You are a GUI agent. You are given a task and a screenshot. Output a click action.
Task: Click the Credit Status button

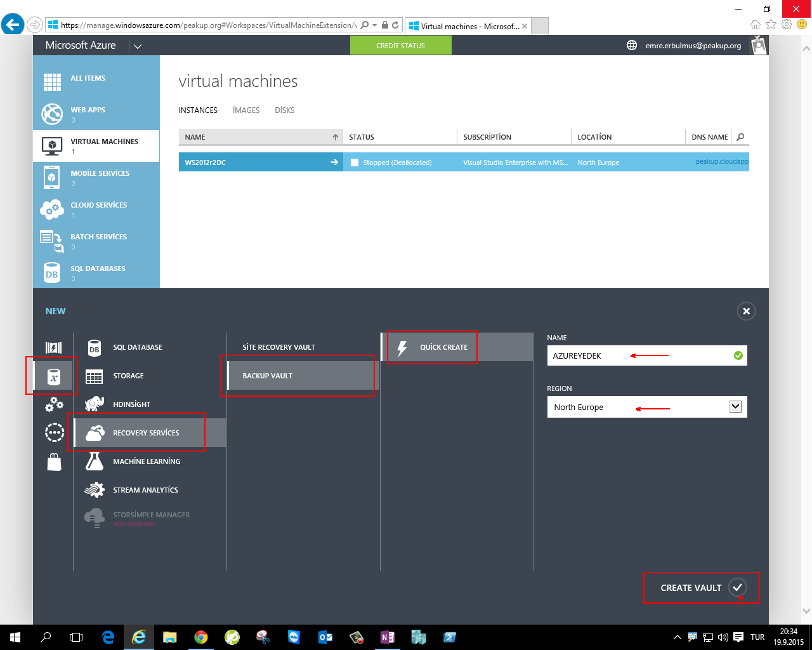tap(400, 46)
